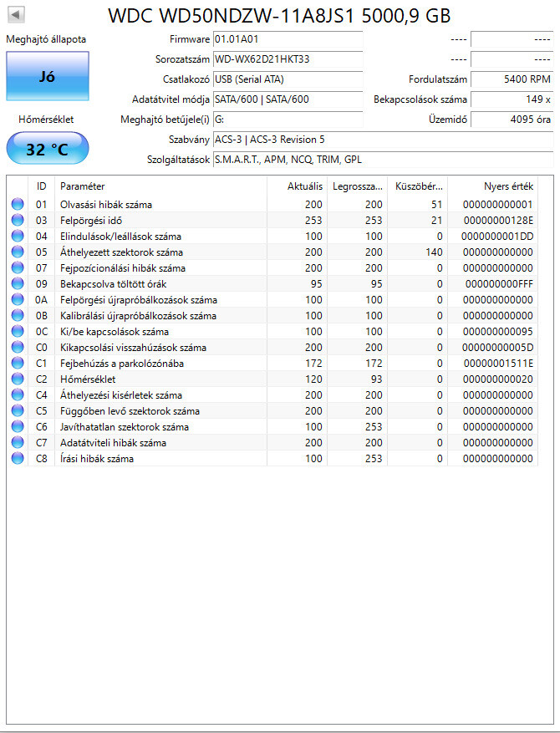Click the Nyers érték column header
The width and height of the screenshot is (560, 733).
click(x=493, y=186)
